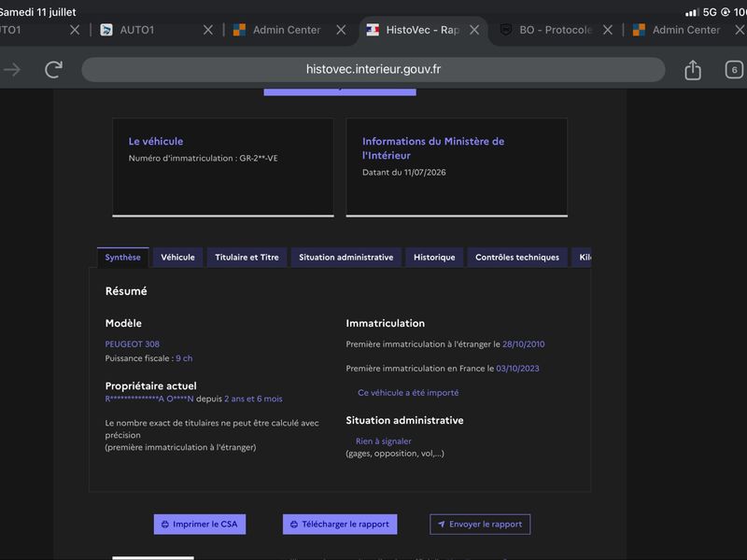Close the BO - Protocole tab
Viewport: 747px width, 560px height.
[608, 30]
